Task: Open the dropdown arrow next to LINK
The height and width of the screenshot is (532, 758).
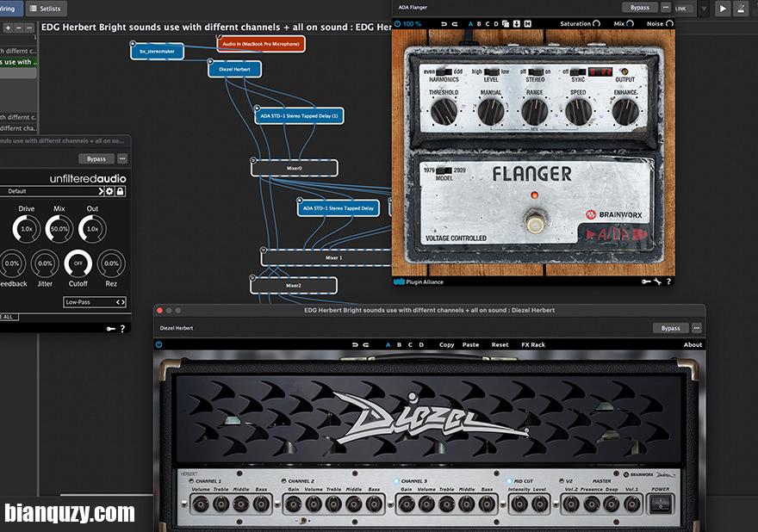Action: [704, 9]
